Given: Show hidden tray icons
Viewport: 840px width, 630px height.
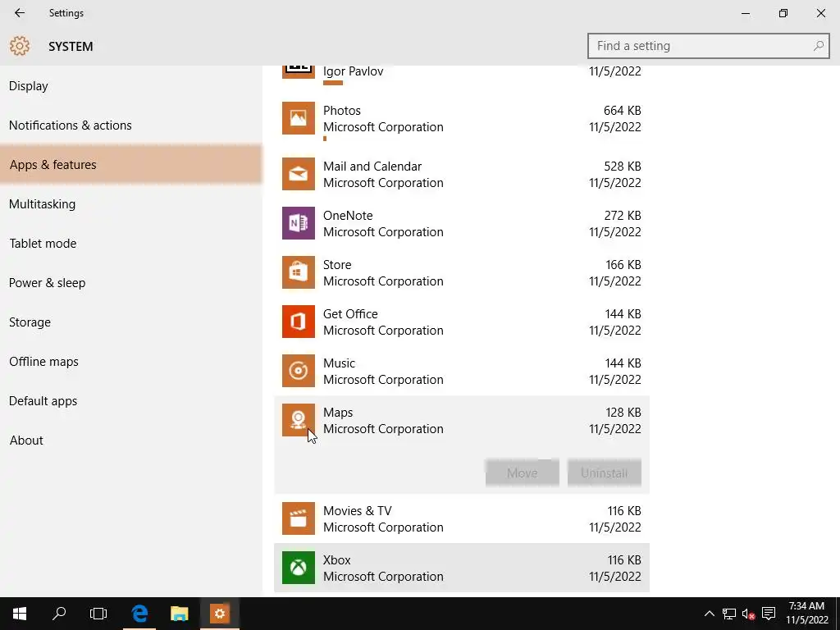Looking at the screenshot, I should pos(710,614).
